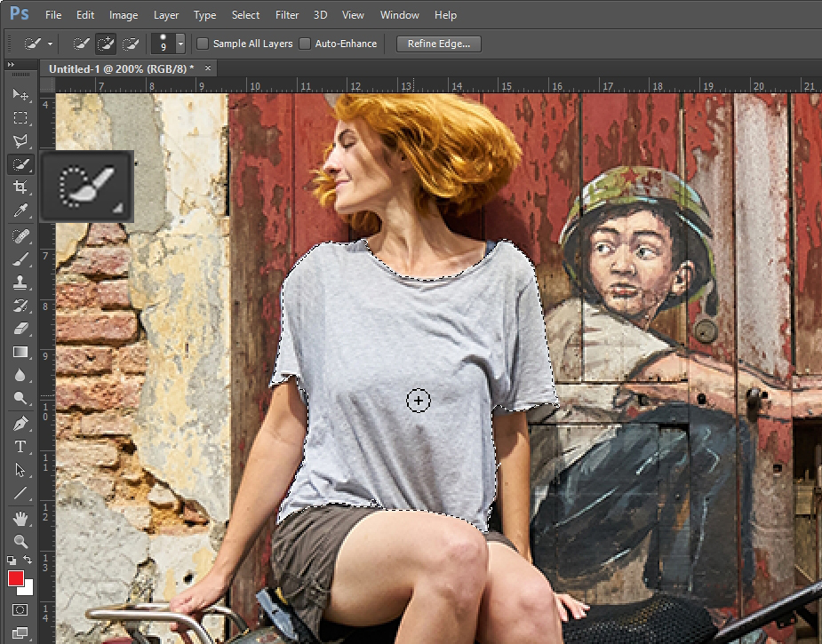Activate the Crop tool
822x644 pixels.
click(20, 187)
